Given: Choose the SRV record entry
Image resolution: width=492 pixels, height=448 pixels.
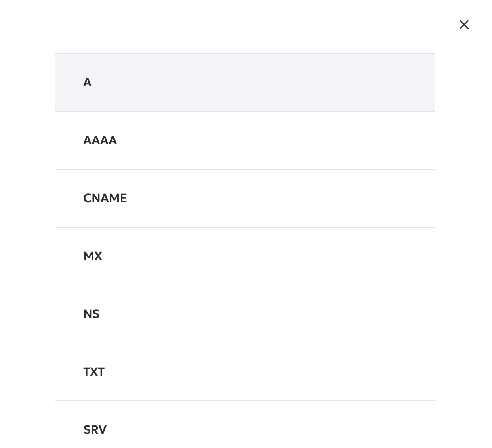Looking at the screenshot, I should [x=245, y=425].
